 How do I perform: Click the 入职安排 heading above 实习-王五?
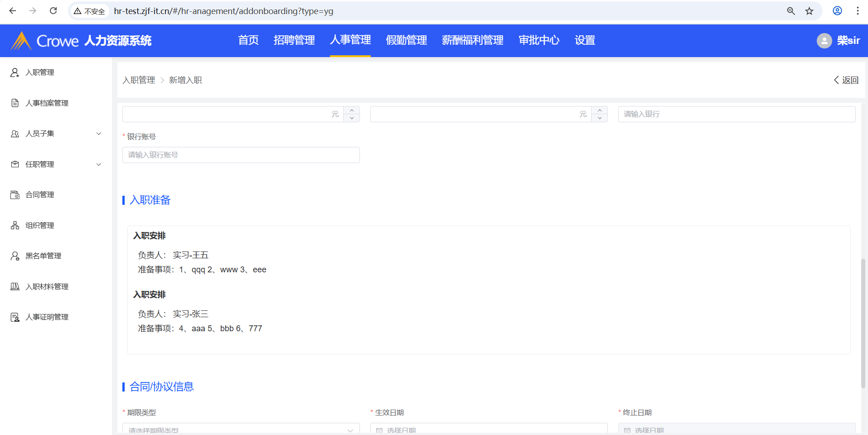pyautogui.click(x=150, y=236)
